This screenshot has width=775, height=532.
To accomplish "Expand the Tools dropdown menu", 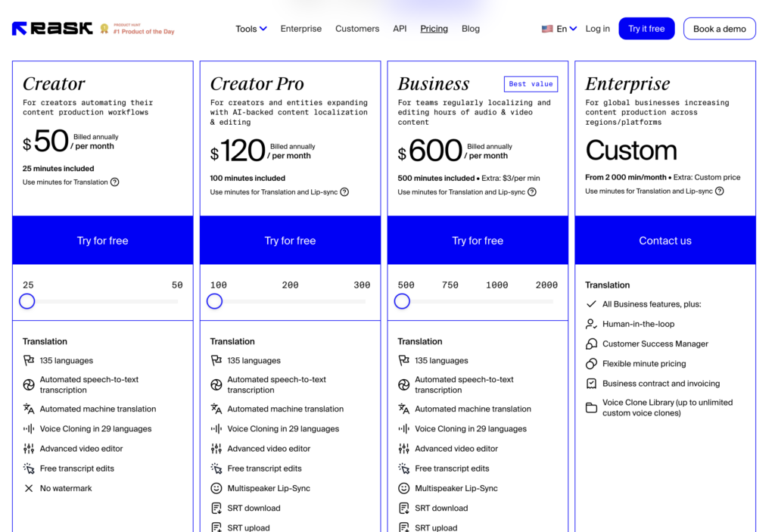I will (x=251, y=29).
